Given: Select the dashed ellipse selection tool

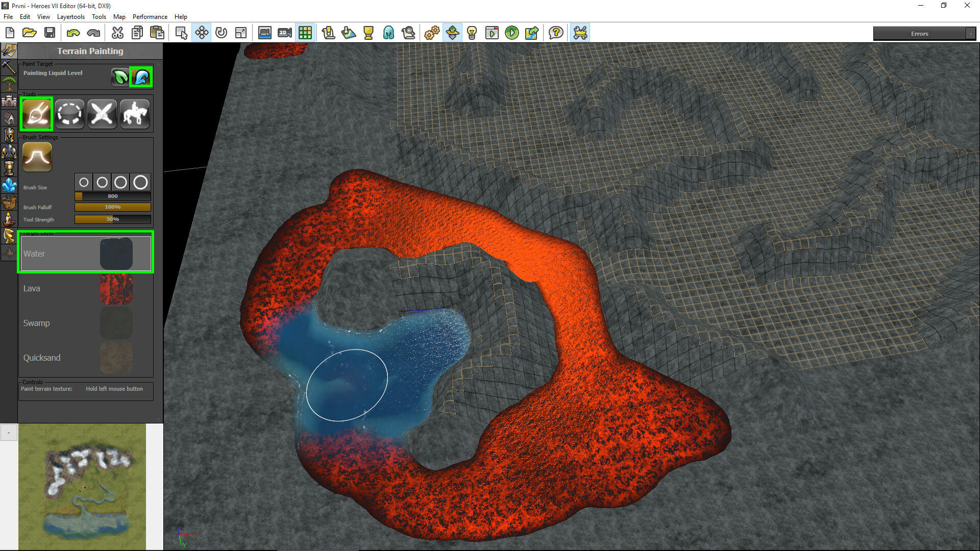Looking at the screenshot, I should [x=69, y=113].
